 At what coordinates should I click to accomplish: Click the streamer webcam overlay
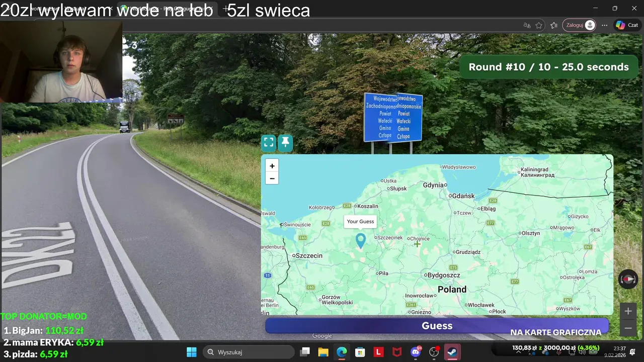61,61
